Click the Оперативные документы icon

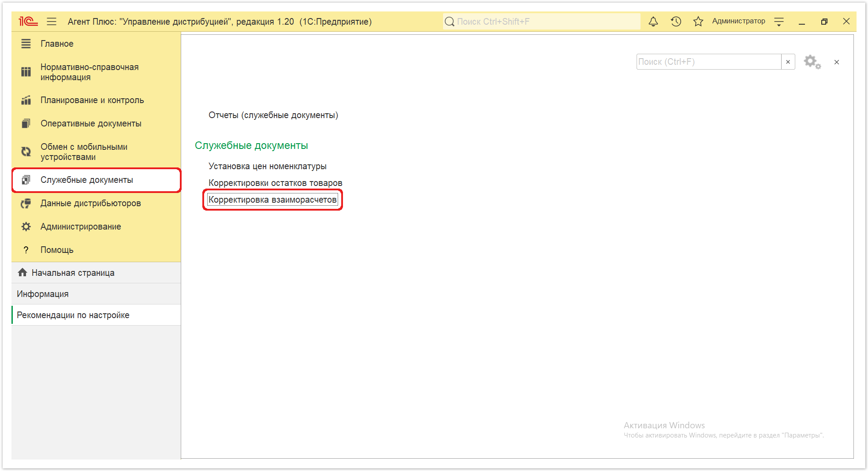[x=26, y=123]
